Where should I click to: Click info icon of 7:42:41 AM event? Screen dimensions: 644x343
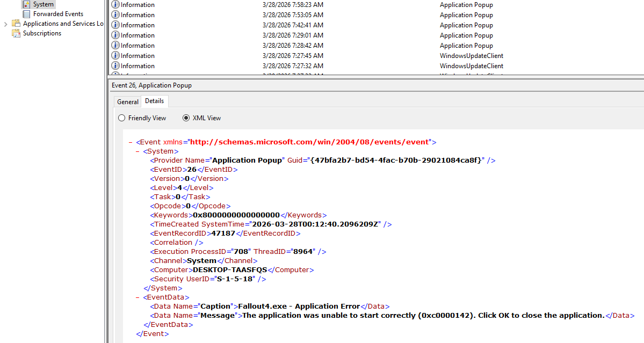[x=115, y=25]
